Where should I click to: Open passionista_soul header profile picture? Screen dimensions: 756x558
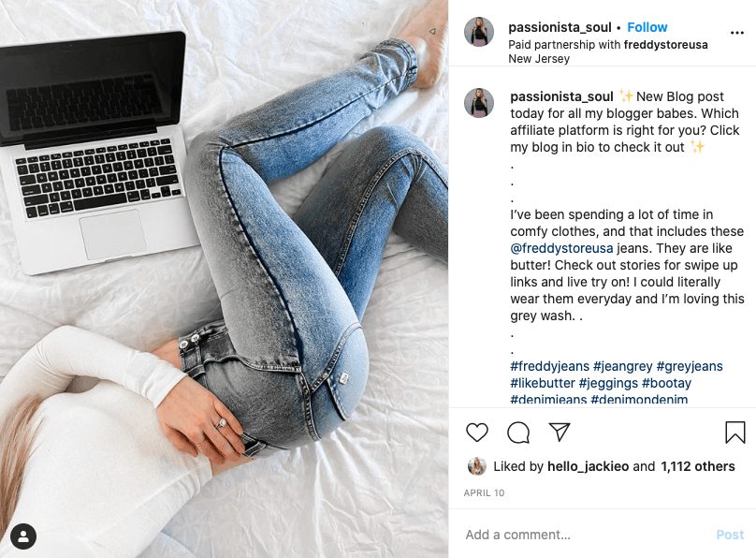click(479, 32)
